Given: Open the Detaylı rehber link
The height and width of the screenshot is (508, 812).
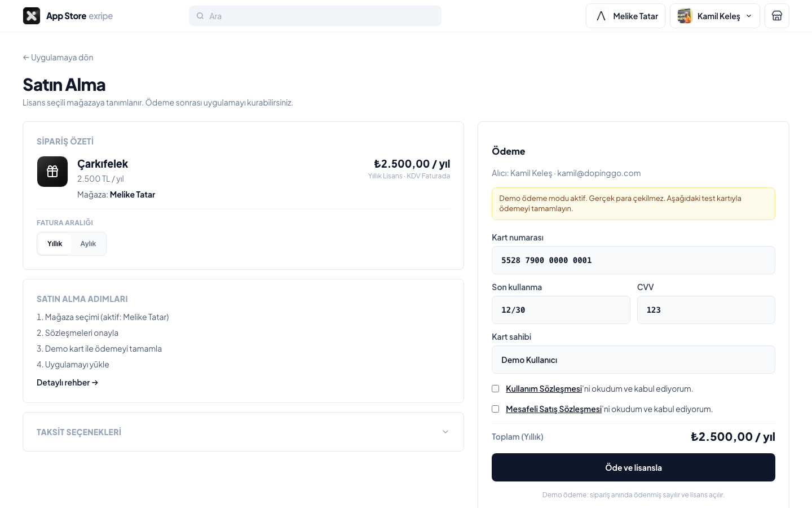Looking at the screenshot, I should [x=68, y=383].
